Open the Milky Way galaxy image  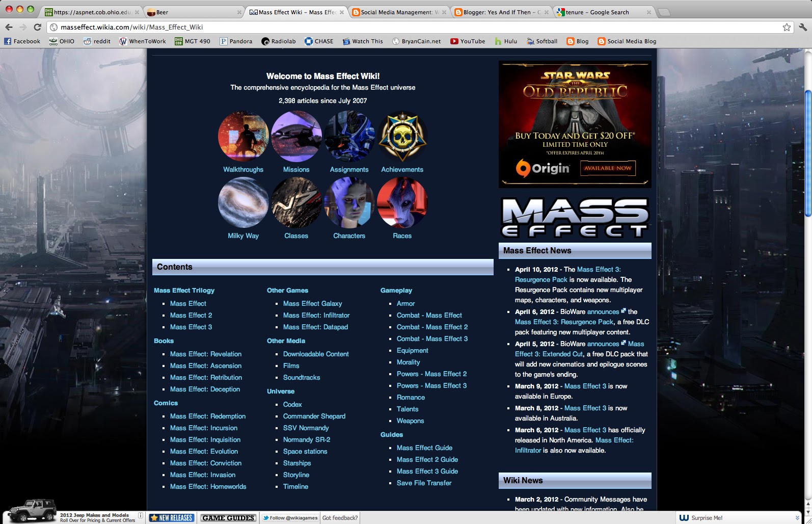(243, 203)
